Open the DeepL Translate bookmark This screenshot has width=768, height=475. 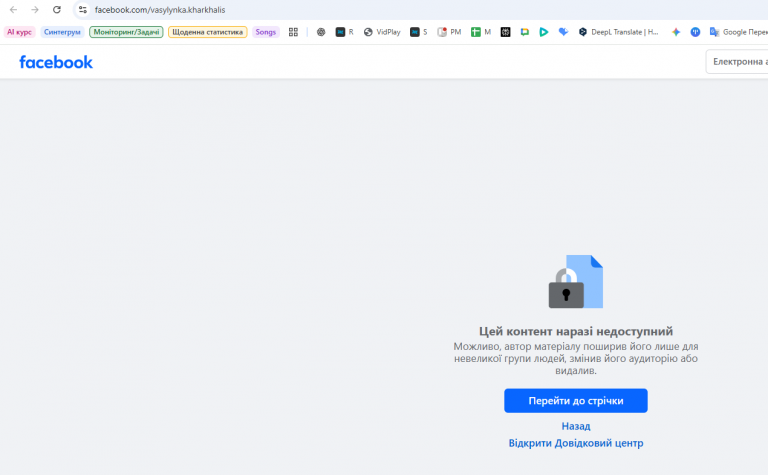click(x=619, y=32)
